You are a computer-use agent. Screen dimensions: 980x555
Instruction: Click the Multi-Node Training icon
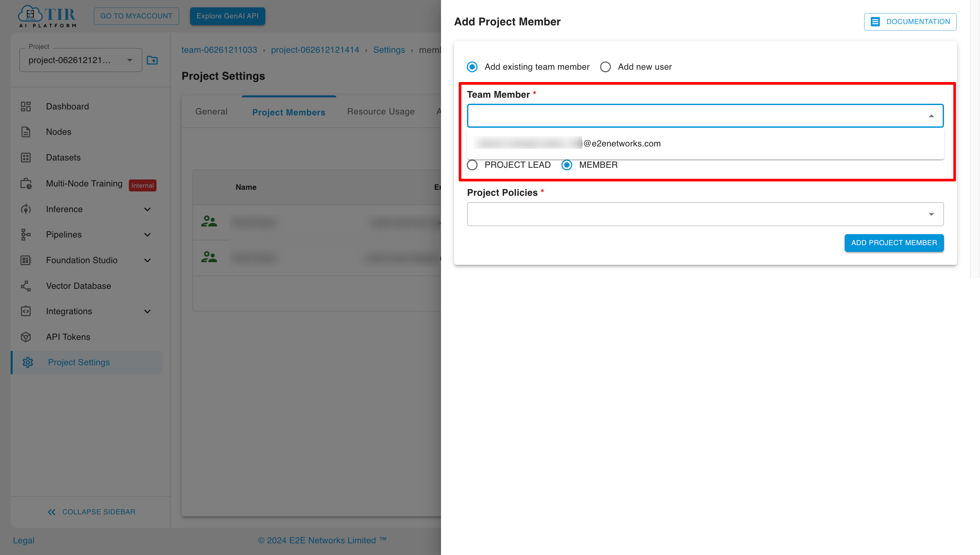pyautogui.click(x=26, y=183)
